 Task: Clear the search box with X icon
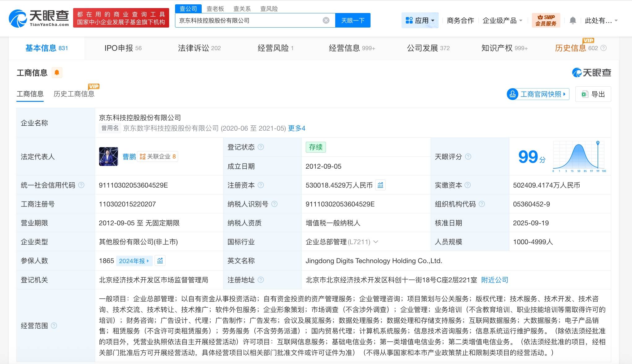[326, 20]
